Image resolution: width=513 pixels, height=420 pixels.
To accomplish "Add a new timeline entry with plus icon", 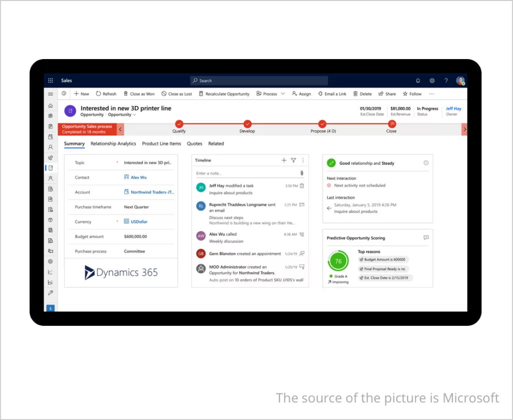I will [x=284, y=160].
